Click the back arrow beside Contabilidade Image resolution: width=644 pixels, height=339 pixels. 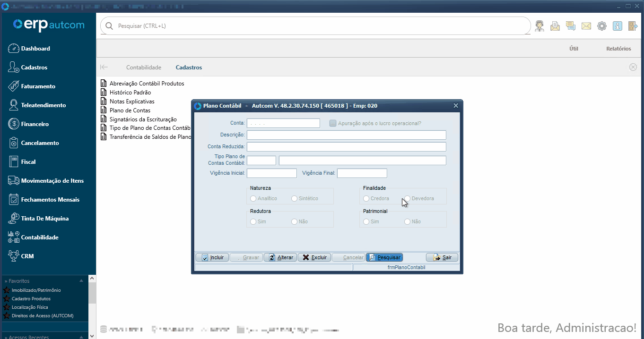(104, 68)
